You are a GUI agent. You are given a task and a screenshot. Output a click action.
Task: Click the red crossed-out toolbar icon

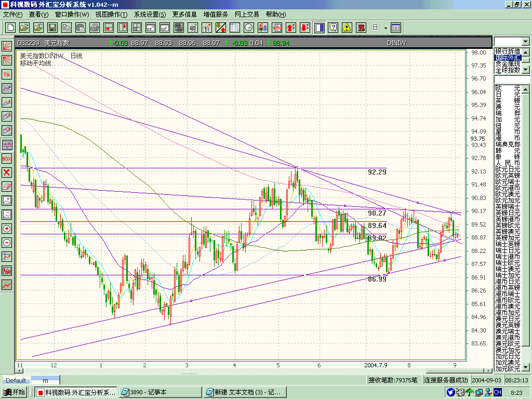[x=361, y=28]
